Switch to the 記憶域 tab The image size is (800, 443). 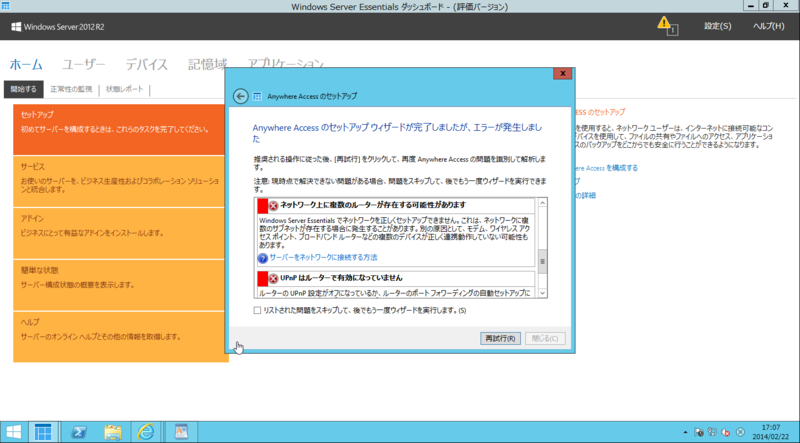coord(207,65)
